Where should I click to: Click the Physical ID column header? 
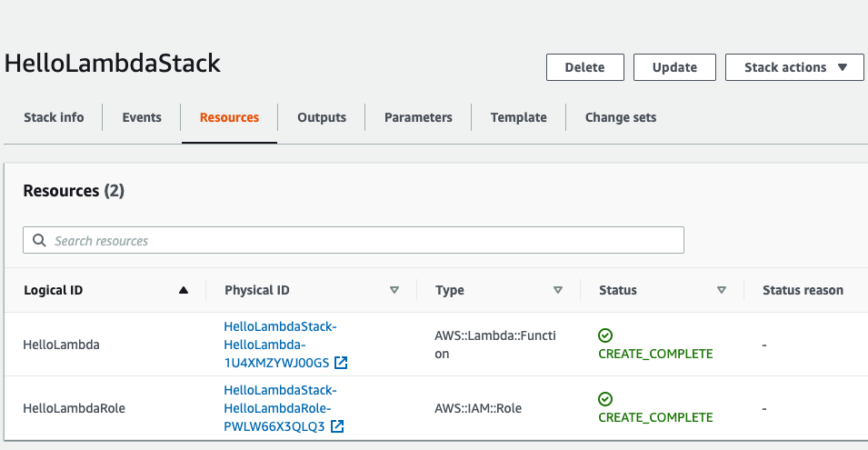tap(257, 290)
